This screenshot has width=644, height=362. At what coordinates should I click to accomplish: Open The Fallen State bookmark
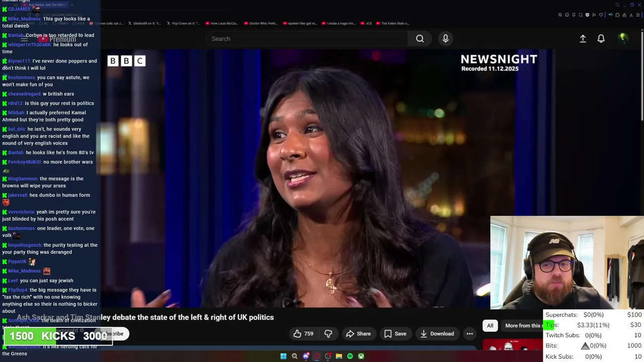point(393,23)
